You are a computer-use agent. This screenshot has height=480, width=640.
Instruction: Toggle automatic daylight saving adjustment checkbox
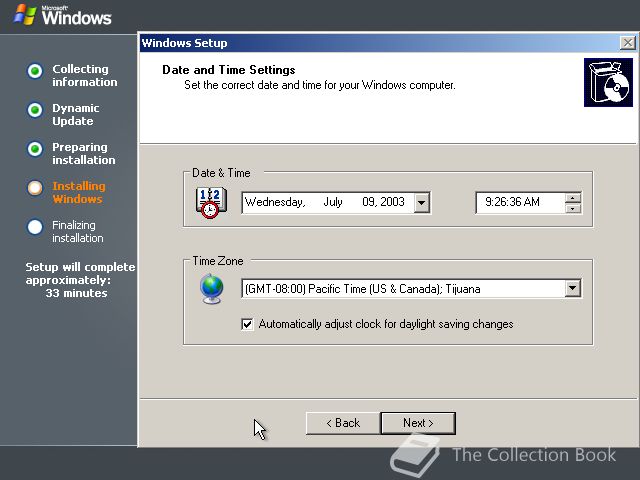pyautogui.click(x=247, y=324)
